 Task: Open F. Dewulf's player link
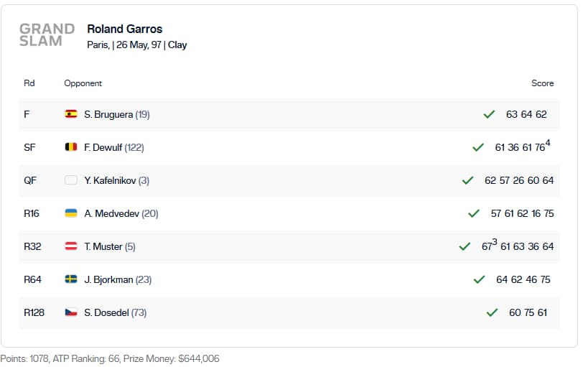point(103,147)
